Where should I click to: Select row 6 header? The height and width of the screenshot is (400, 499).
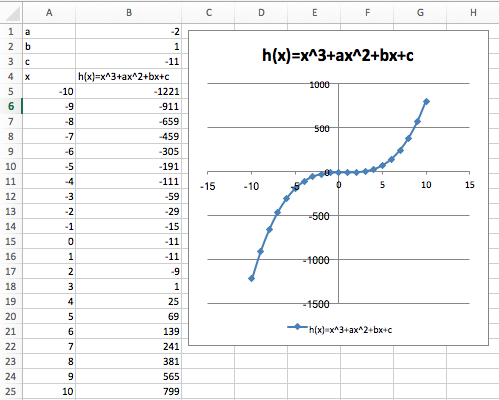[11, 106]
